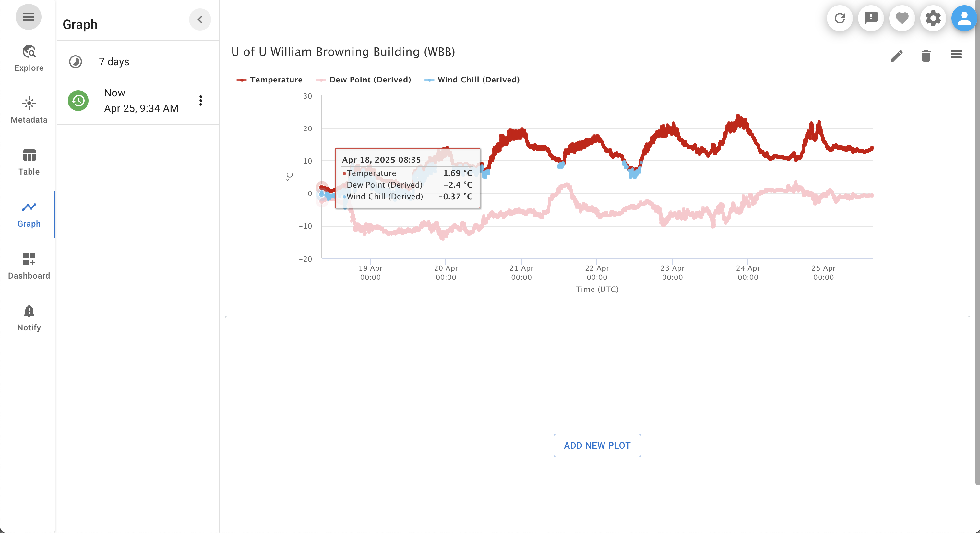Open the user account icon
The height and width of the screenshot is (533, 980).
click(964, 18)
